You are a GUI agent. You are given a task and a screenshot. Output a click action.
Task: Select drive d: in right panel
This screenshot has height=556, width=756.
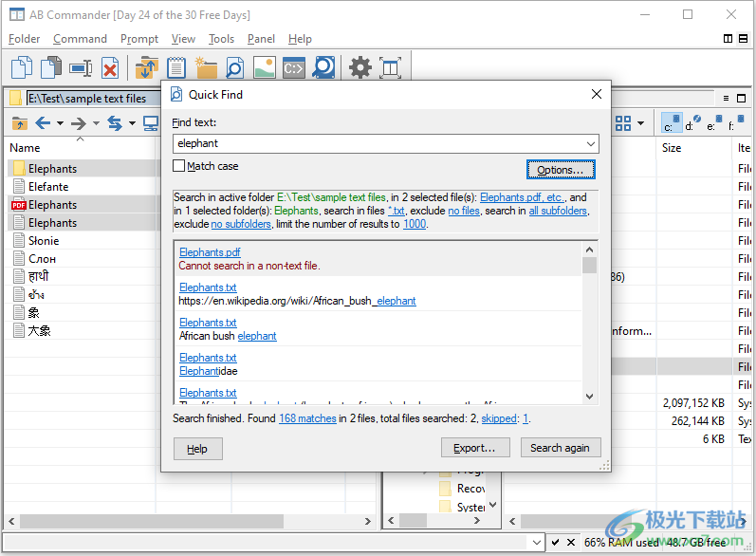click(x=692, y=123)
